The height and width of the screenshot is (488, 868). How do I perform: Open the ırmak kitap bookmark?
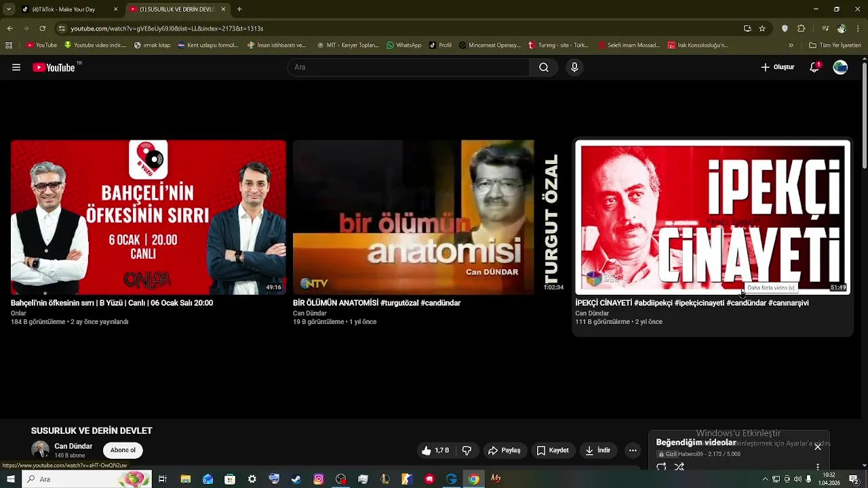point(153,45)
